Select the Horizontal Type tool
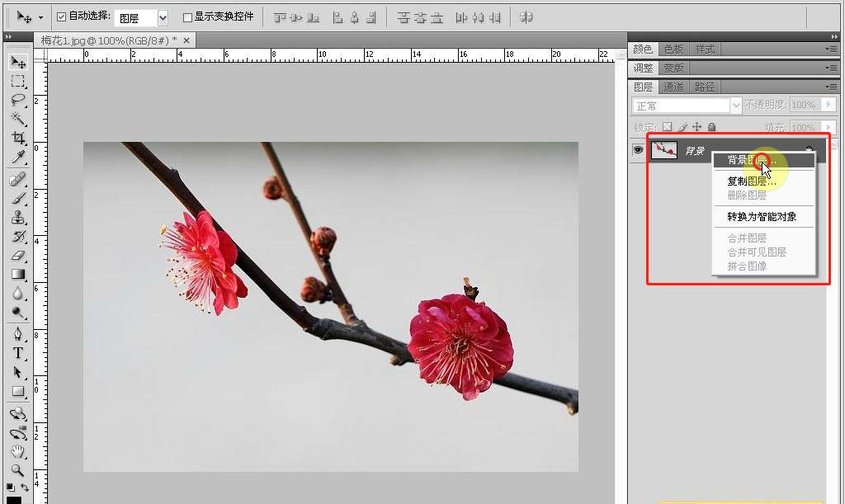The height and width of the screenshot is (504, 845). tap(17, 353)
